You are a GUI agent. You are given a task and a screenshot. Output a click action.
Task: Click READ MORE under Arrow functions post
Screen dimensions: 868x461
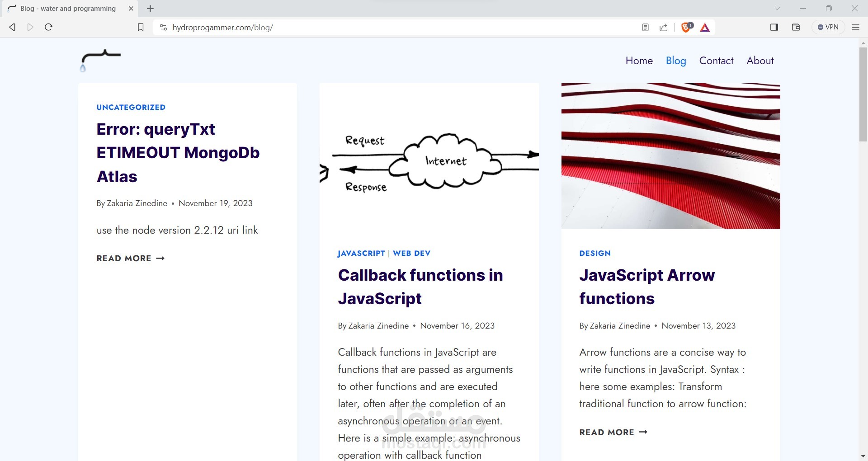point(613,433)
